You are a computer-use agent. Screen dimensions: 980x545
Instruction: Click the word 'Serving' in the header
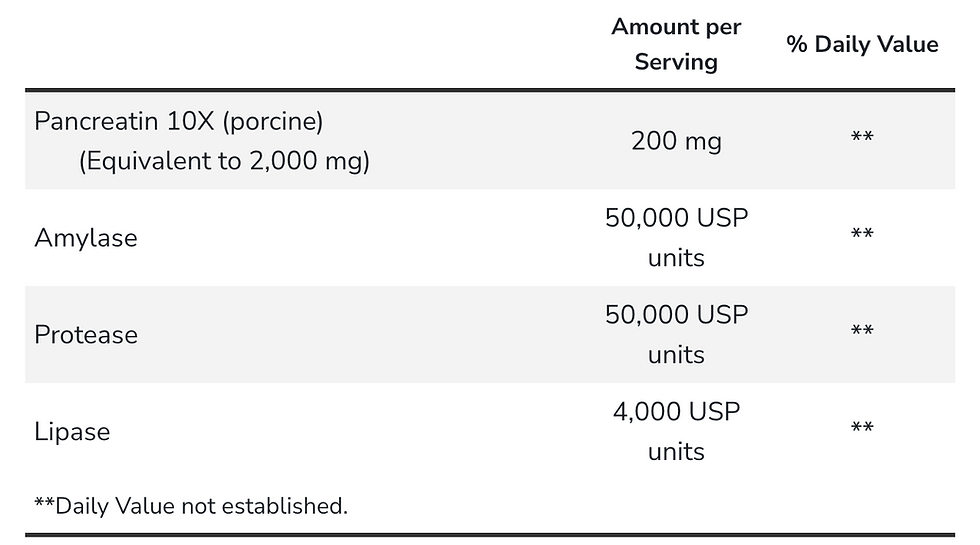[x=676, y=62]
